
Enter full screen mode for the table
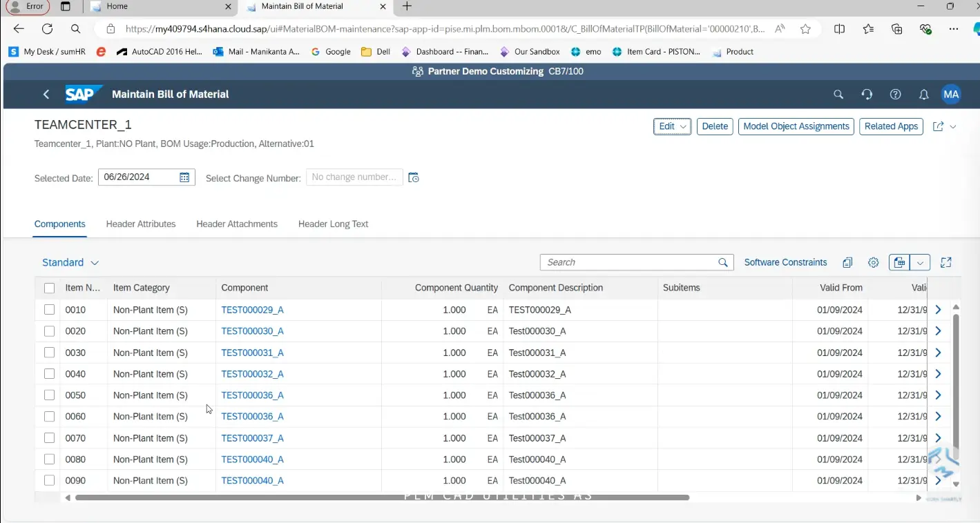click(946, 262)
